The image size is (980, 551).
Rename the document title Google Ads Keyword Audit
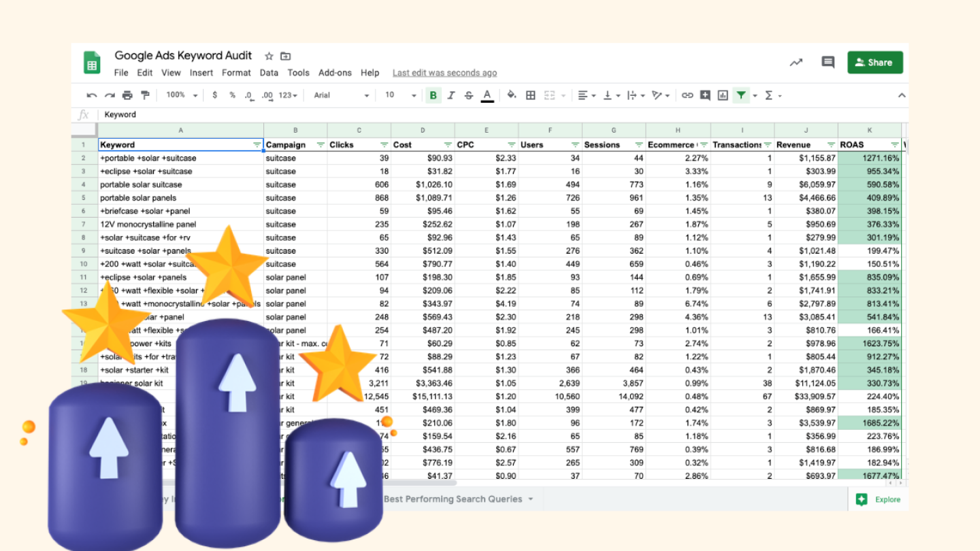(x=183, y=56)
